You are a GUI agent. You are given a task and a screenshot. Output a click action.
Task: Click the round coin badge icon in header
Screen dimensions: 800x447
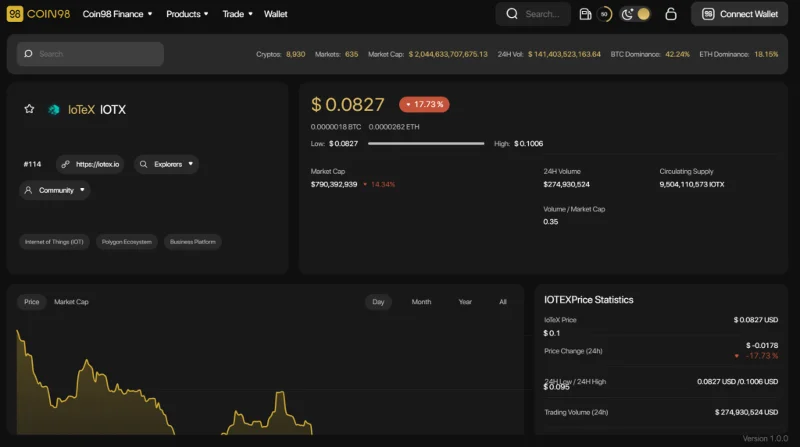pyautogui.click(x=605, y=14)
